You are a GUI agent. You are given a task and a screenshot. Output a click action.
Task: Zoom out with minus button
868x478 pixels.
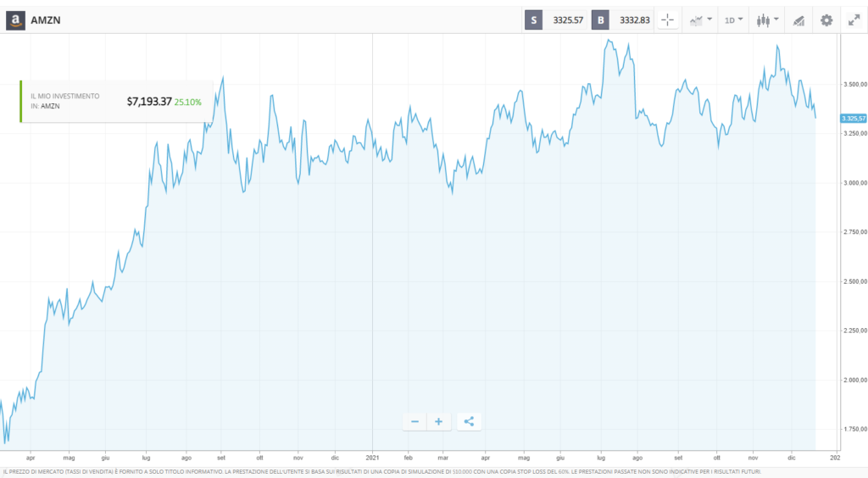pos(415,421)
